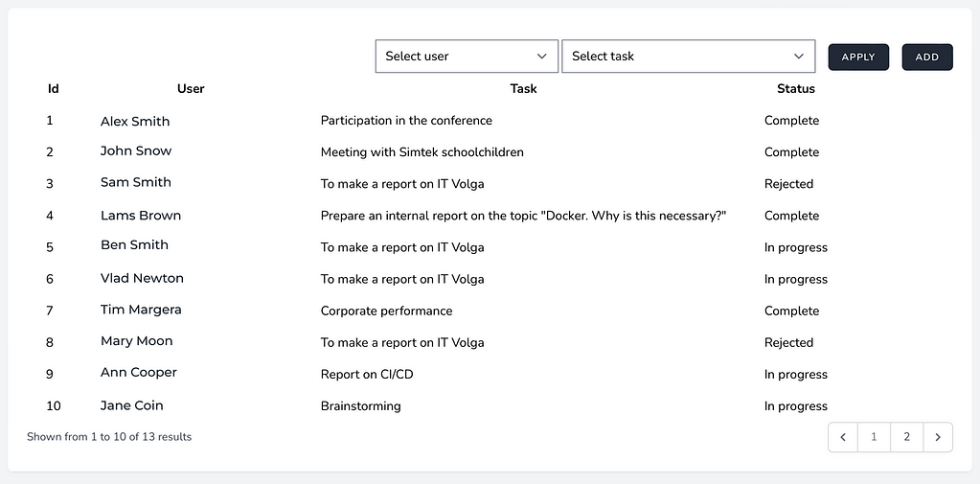
Task: Go to previous page using left chevron
Action: 843,437
